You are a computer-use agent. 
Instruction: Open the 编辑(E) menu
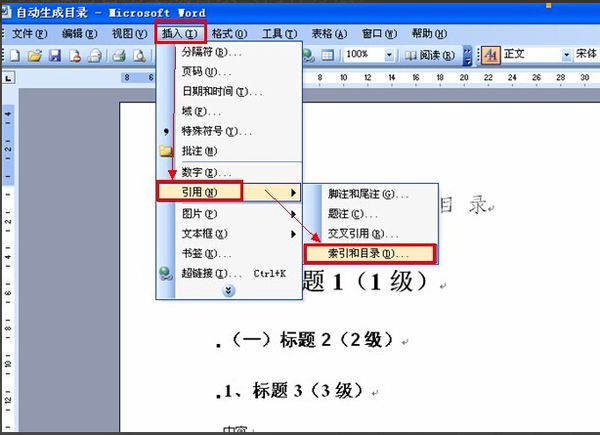click(x=80, y=34)
